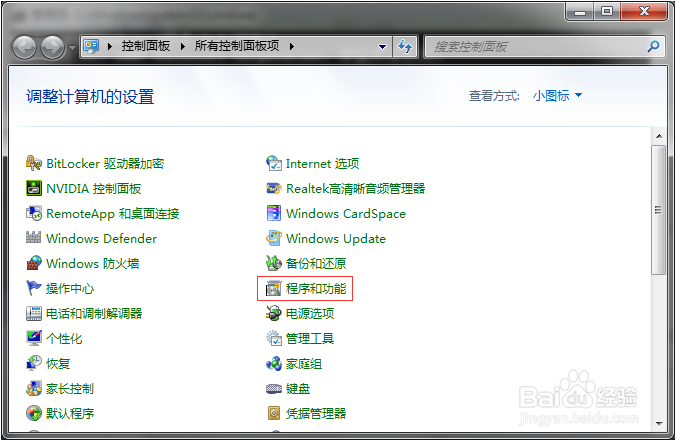Click the BitLocker drive encryption icon
Image resolution: width=677 pixels, height=442 pixels.
pos(34,164)
